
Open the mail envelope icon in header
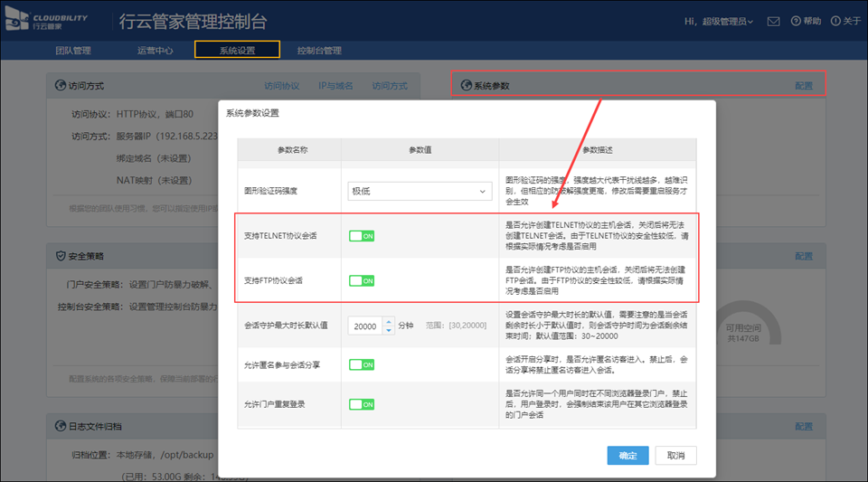point(773,21)
